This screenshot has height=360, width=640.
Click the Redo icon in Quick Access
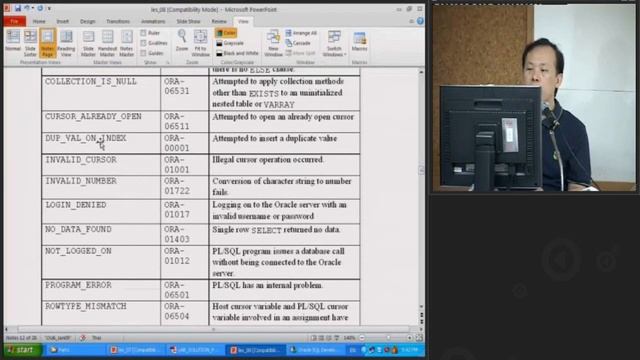[x=40, y=8]
